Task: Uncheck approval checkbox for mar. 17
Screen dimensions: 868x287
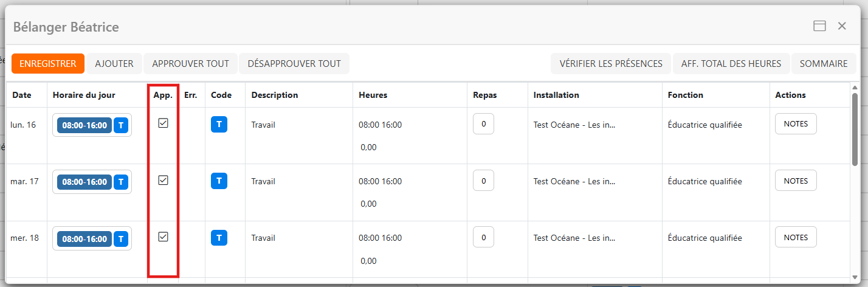Action: pyautogui.click(x=163, y=180)
